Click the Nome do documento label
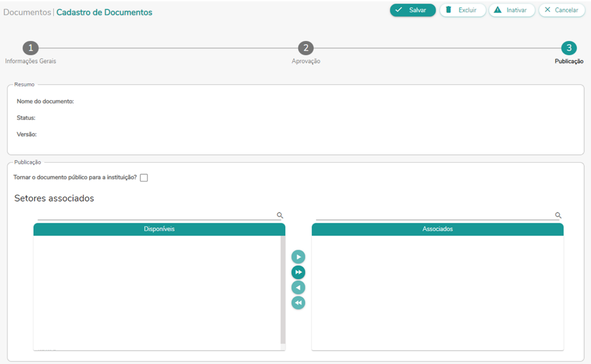 tap(45, 101)
